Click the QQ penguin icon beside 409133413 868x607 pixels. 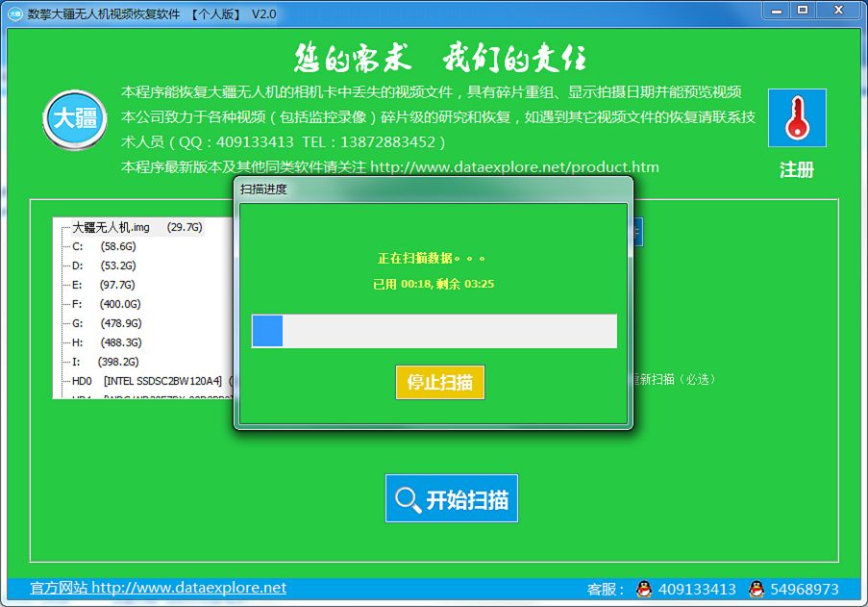(x=643, y=589)
